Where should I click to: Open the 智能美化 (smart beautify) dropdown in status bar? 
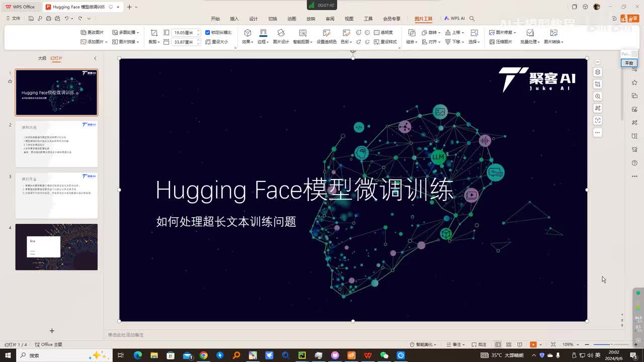[423, 344]
